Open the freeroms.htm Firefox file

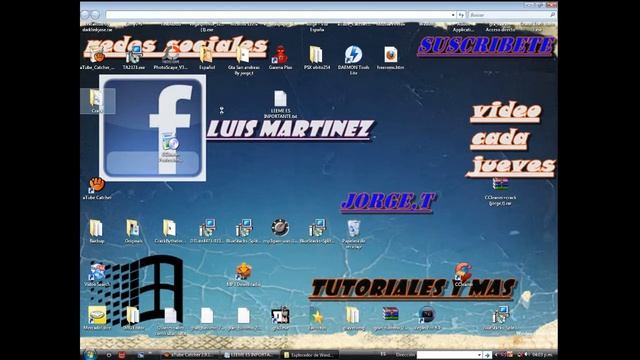pos(391,58)
